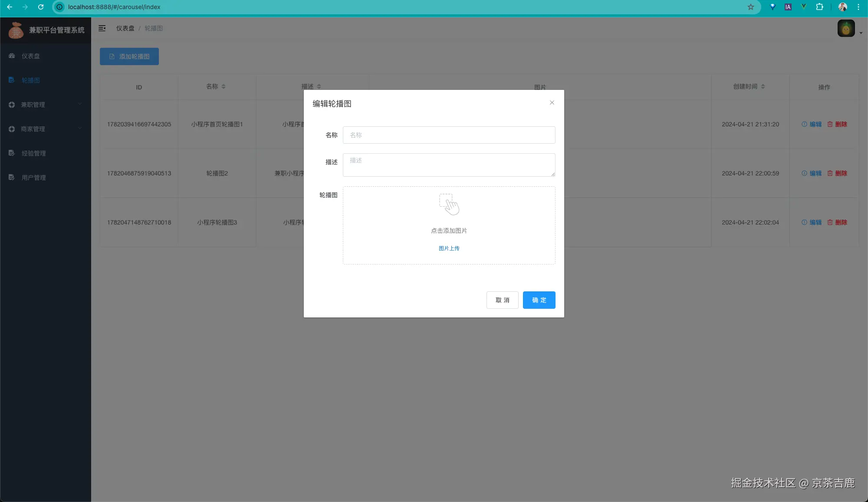The height and width of the screenshot is (502, 868).
Task: Collapse the sidebar with the hamburger icon
Action: click(x=102, y=28)
